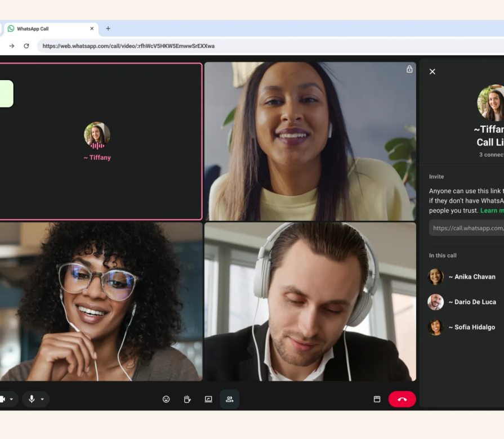Open the emoji reactions picker

(166, 399)
